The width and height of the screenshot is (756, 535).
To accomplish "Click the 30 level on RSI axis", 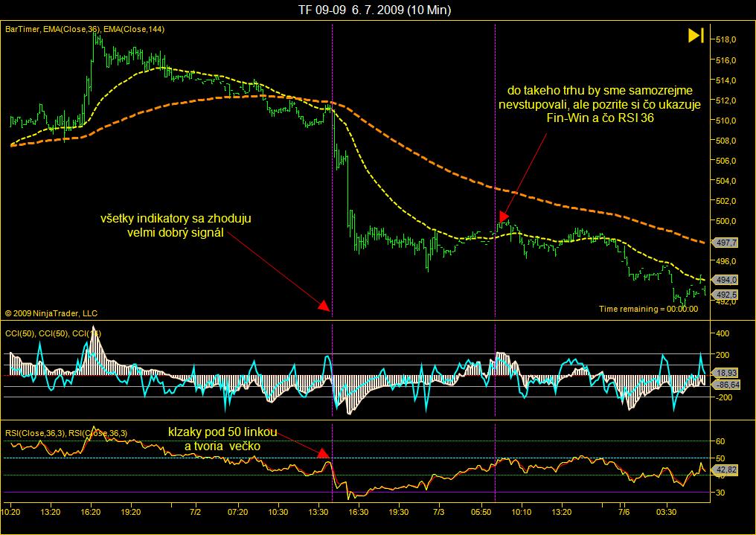I will (x=720, y=493).
